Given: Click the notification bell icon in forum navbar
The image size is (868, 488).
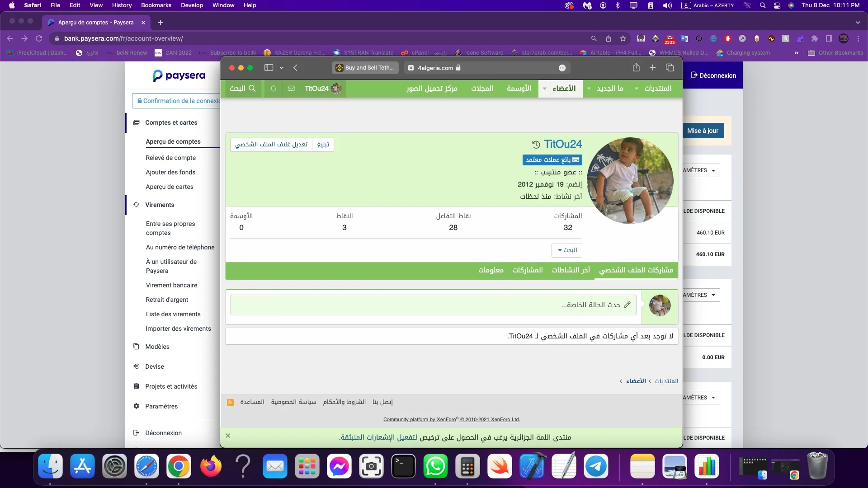Looking at the screenshot, I should coord(273,89).
